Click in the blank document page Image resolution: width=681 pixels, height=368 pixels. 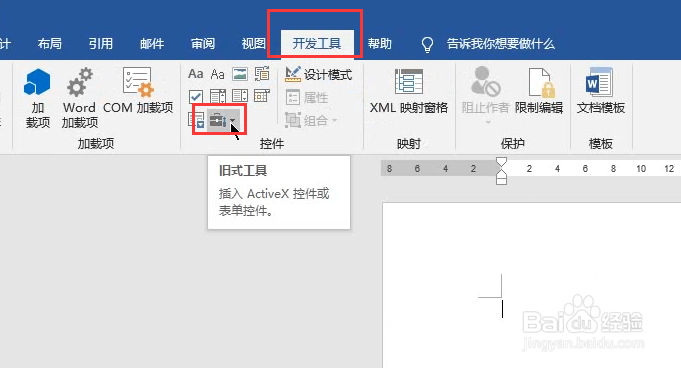pos(532,285)
